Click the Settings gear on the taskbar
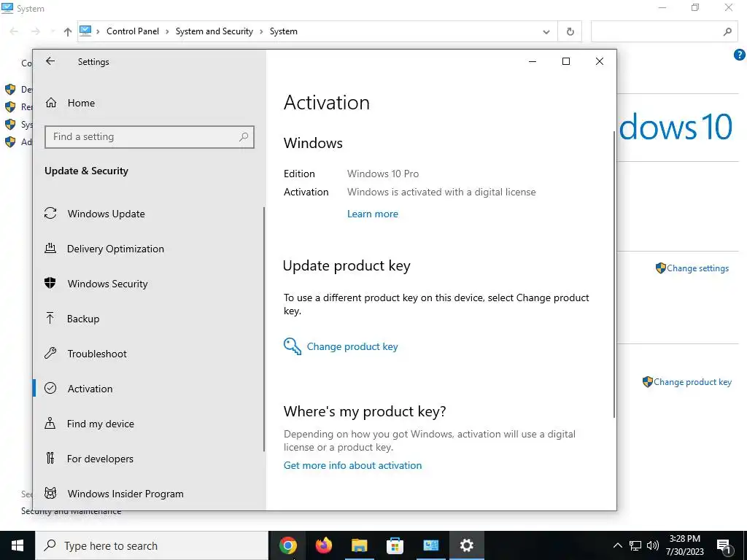 tap(466, 545)
